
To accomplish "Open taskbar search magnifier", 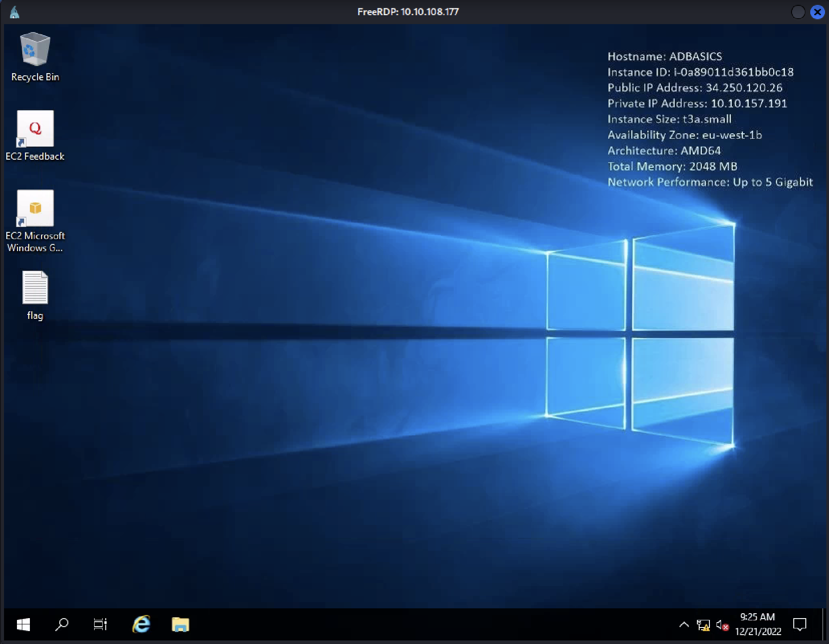I will coord(62,624).
